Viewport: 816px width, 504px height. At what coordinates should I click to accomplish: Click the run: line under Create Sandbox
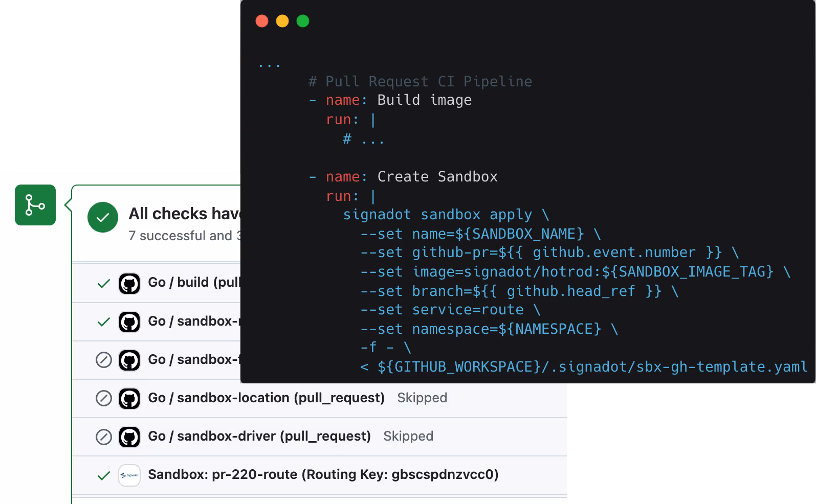coord(351,196)
